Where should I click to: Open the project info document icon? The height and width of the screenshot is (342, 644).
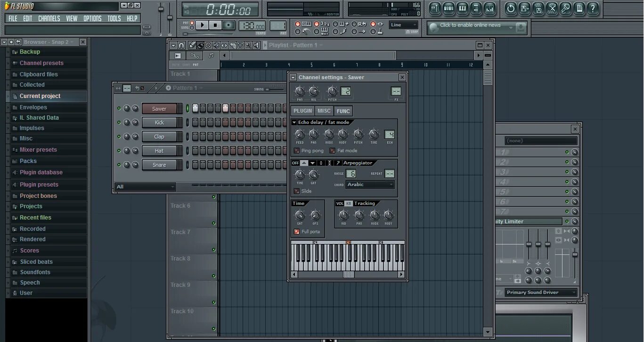click(x=579, y=8)
